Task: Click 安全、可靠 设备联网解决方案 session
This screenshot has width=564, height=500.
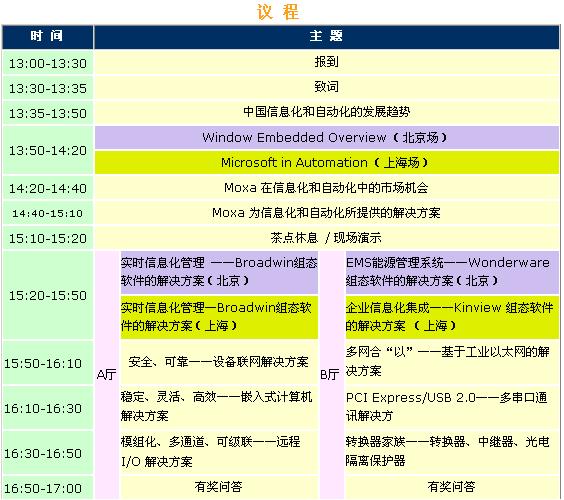Action: pos(219,362)
